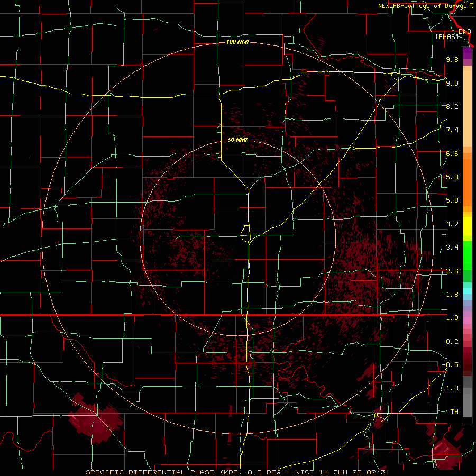Click the 0.2 scale value

pos(452,342)
